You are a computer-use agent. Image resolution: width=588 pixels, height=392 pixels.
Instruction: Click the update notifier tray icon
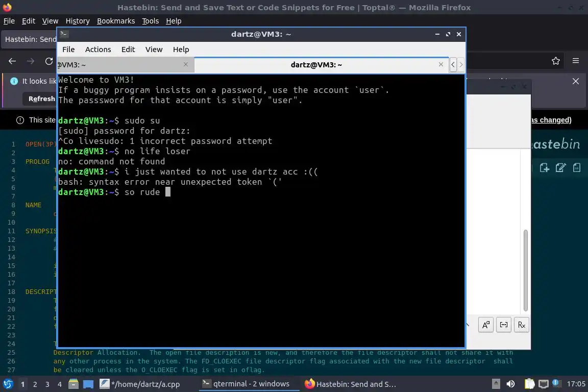tap(556, 383)
